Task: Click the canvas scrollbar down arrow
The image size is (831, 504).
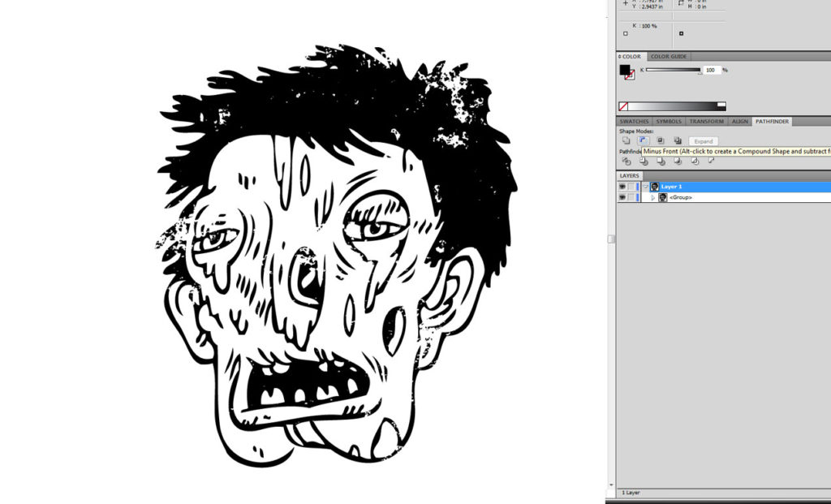Action: pyautogui.click(x=611, y=485)
